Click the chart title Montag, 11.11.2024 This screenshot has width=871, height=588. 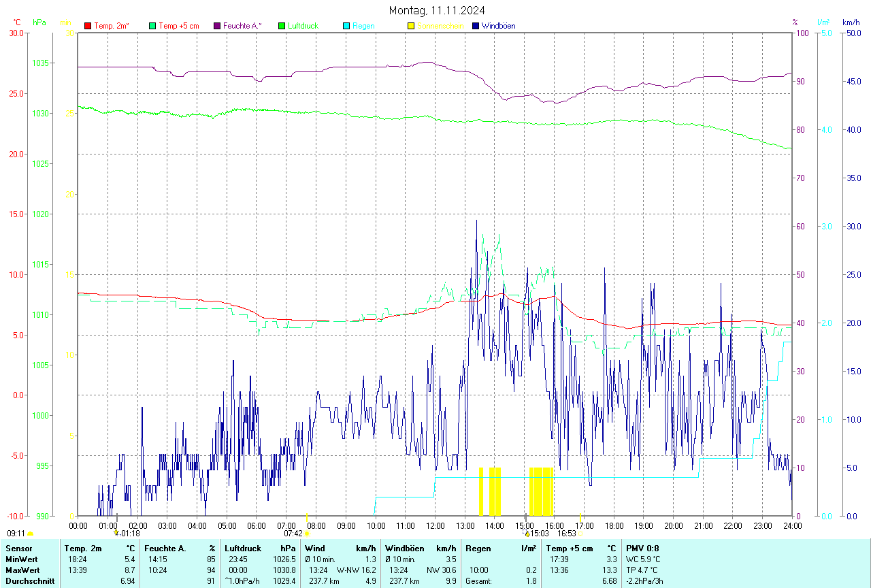tap(437, 10)
